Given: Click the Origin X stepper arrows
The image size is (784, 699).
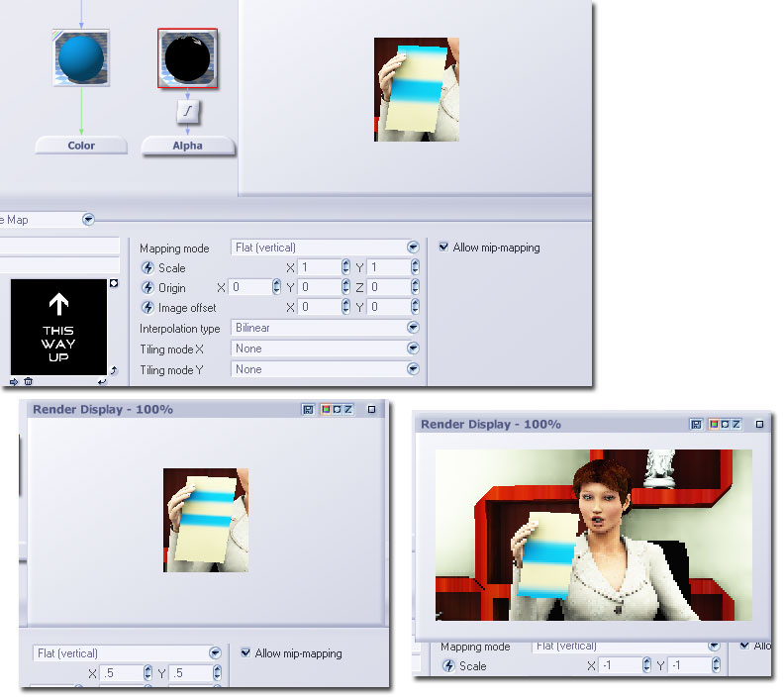Looking at the screenshot, I should (x=276, y=287).
